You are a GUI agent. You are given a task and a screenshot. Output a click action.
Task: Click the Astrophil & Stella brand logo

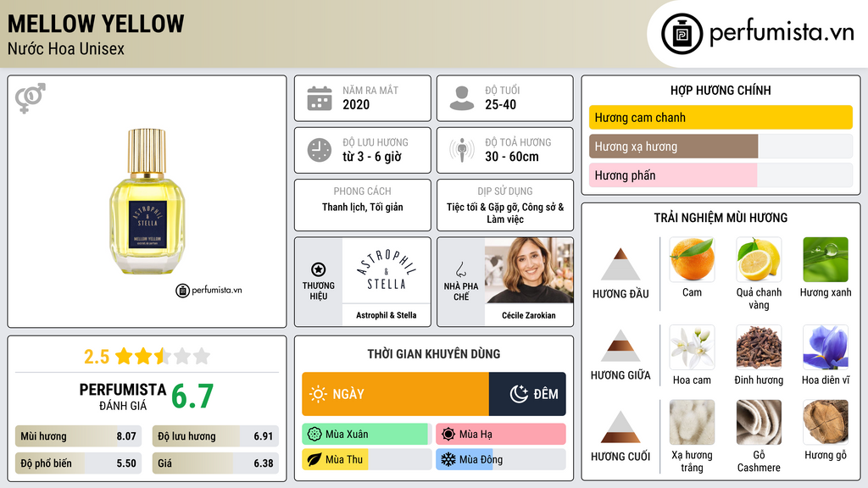(387, 270)
